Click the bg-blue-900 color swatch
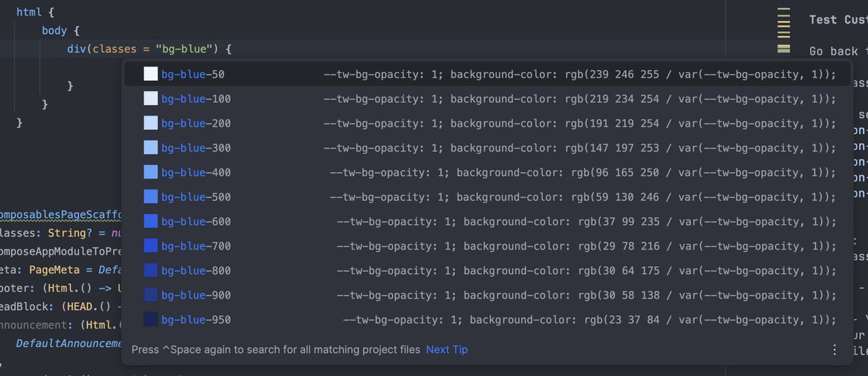The width and height of the screenshot is (868, 376). point(150,295)
